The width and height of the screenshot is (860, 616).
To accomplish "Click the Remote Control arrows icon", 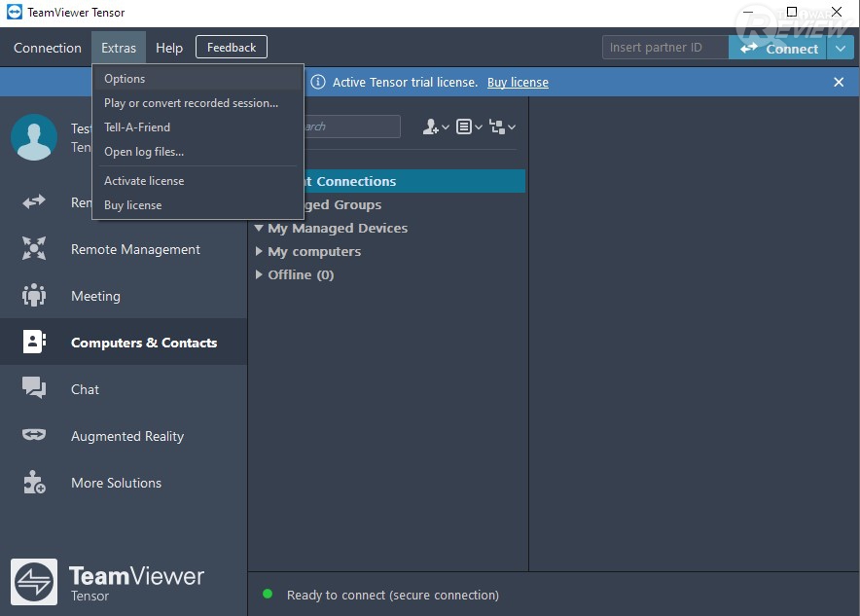I will (34, 201).
